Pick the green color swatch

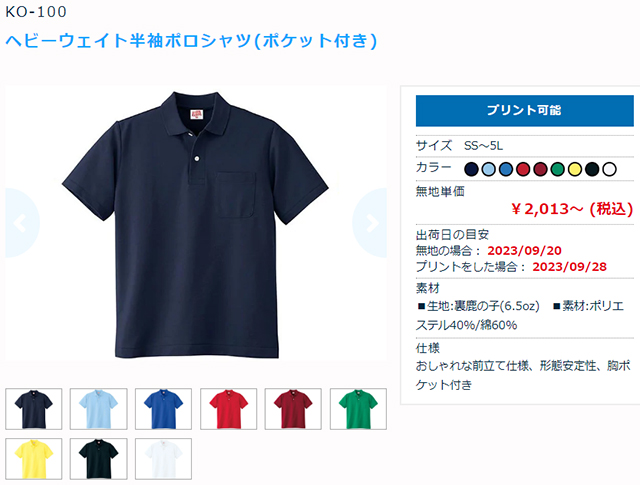558,169
